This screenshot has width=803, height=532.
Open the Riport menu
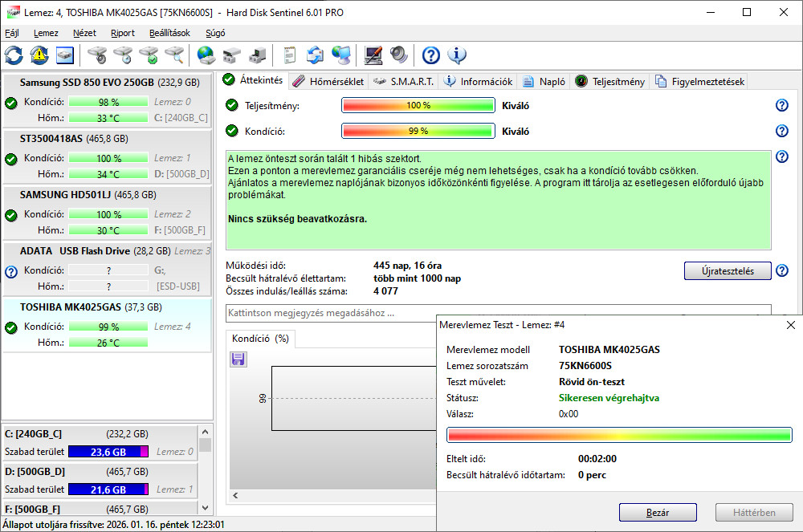point(122,33)
